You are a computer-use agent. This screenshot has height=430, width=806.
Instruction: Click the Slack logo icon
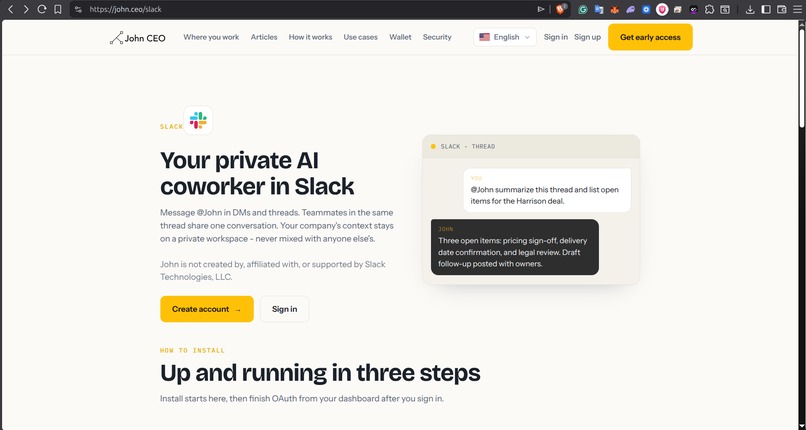(198, 120)
